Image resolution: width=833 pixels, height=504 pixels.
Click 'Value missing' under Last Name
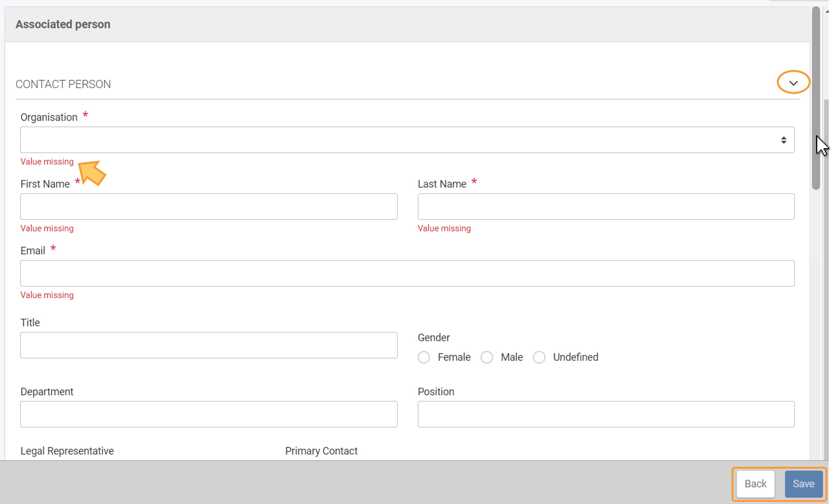[x=444, y=229]
